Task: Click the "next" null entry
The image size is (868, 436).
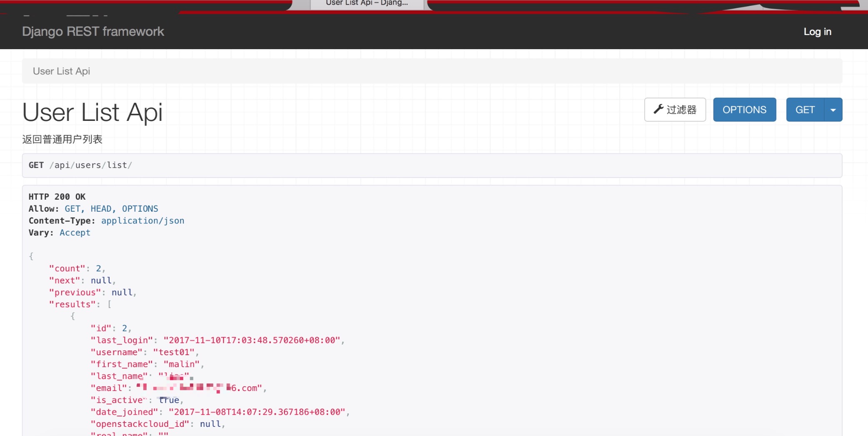Action: [x=82, y=281]
